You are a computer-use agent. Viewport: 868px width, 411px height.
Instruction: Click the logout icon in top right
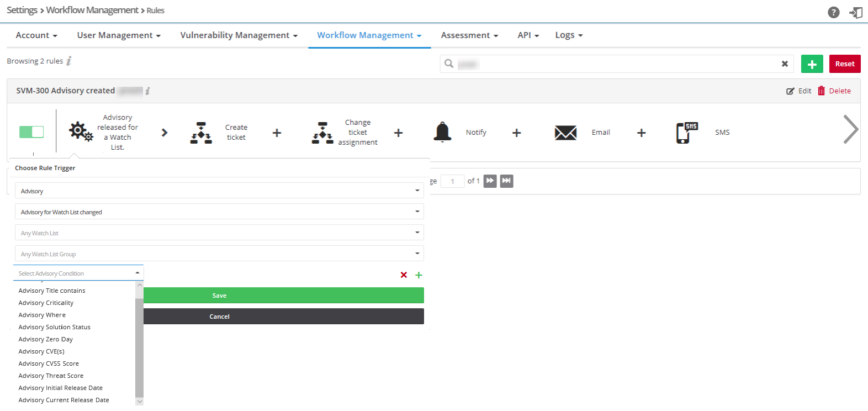click(856, 12)
